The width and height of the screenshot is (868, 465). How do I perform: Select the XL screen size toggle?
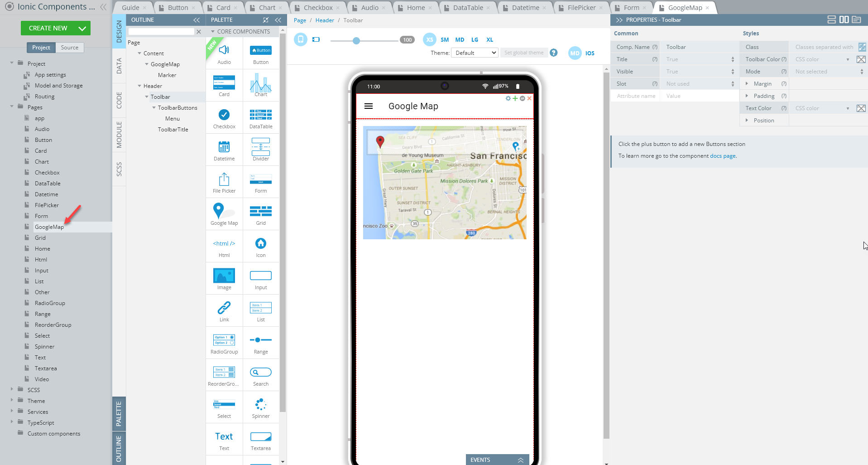489,40
